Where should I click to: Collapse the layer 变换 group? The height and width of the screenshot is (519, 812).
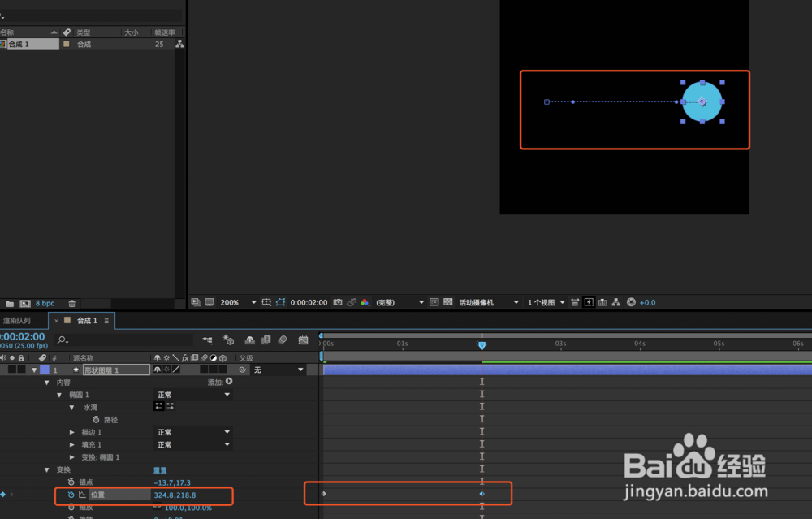pyautogui.click(x=46, y=469)
